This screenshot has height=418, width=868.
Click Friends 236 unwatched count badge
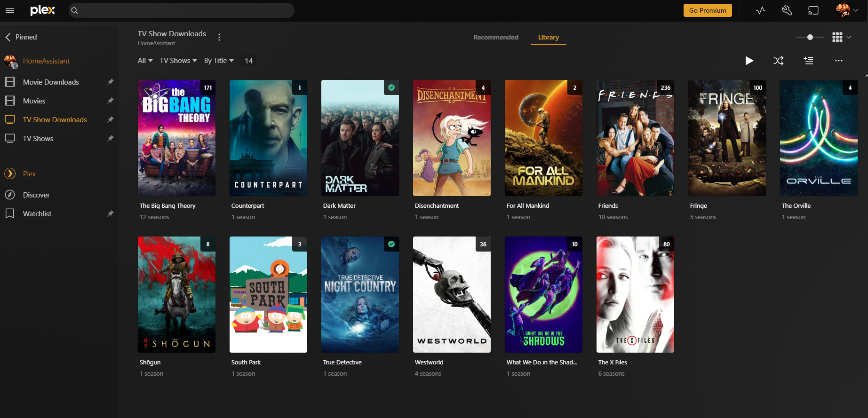pos(666,87)
